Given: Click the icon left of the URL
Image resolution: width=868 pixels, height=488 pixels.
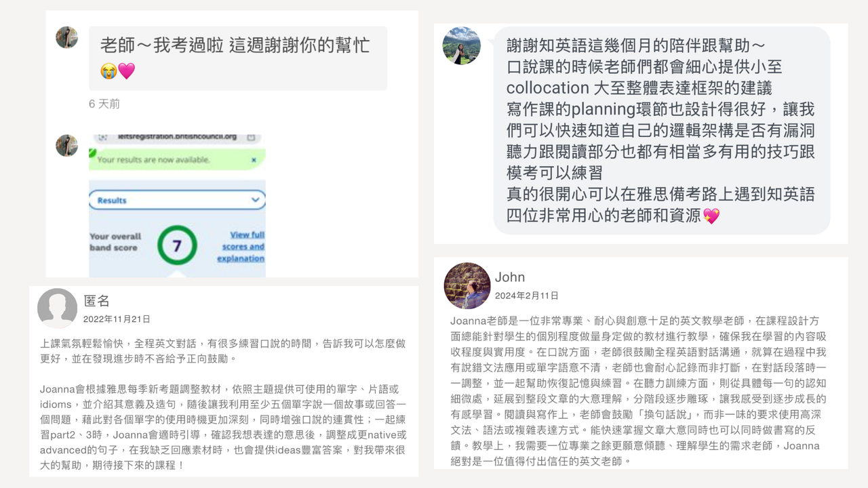Looking at the screenshot, I should point(102,137).
